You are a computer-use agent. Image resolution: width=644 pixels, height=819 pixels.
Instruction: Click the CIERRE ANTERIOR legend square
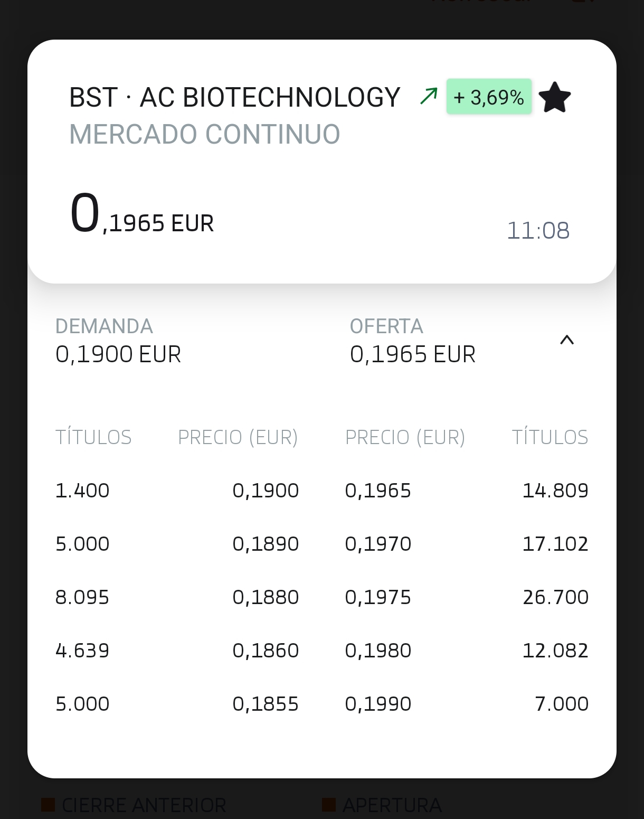pos(48,805)
